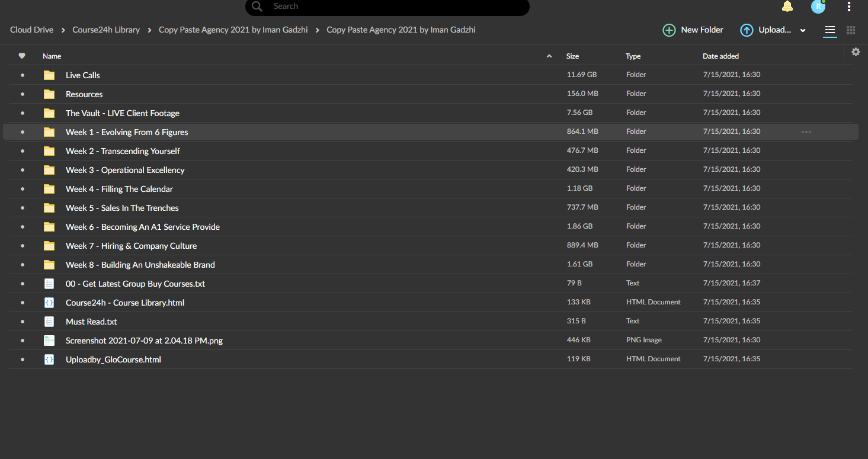
Task: Open options dots for Week 1 folder
Action: point(806,132)
